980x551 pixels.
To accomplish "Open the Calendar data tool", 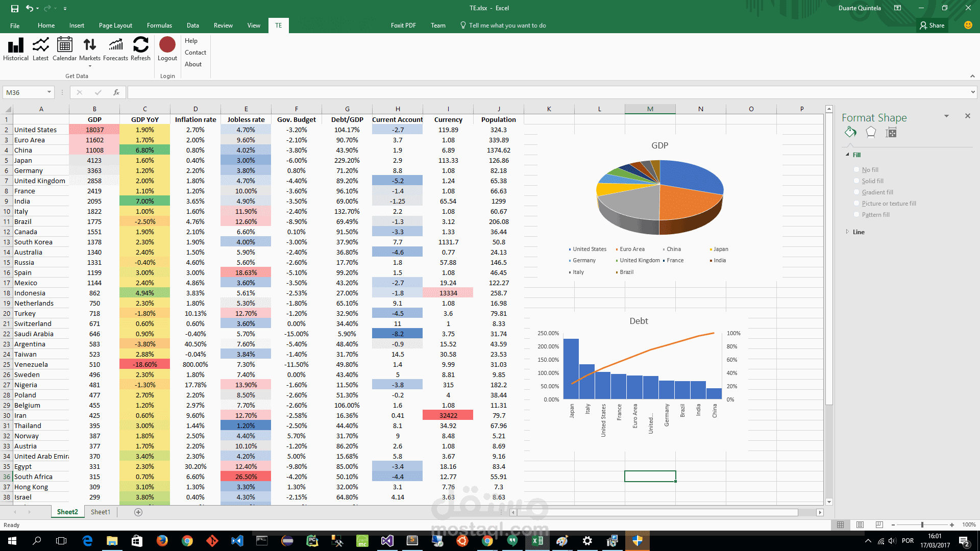I will [x=64, y=49].
